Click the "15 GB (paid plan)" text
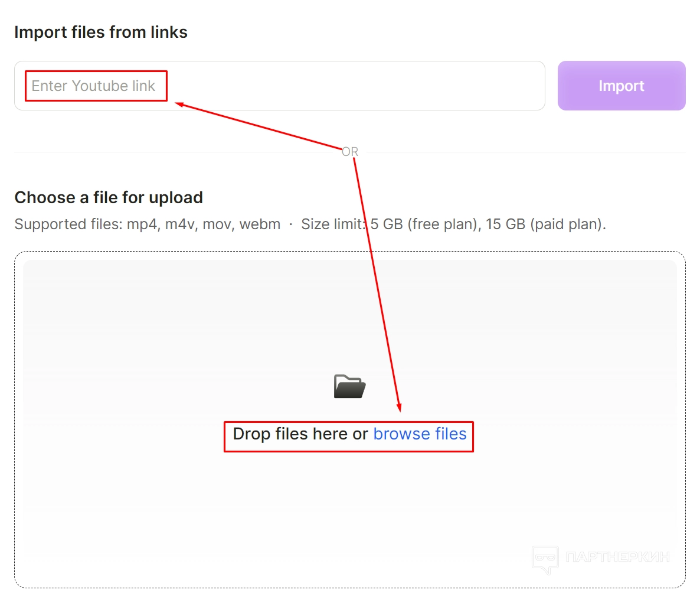Screen dimensions: 700x606 pyautogui.click(x=544, y=224)
